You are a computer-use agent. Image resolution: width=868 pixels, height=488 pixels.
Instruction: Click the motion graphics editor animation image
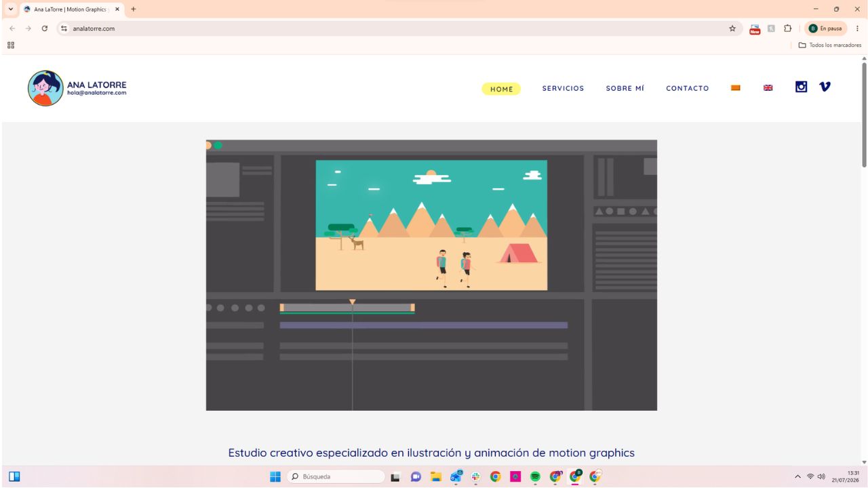point(431,275)
